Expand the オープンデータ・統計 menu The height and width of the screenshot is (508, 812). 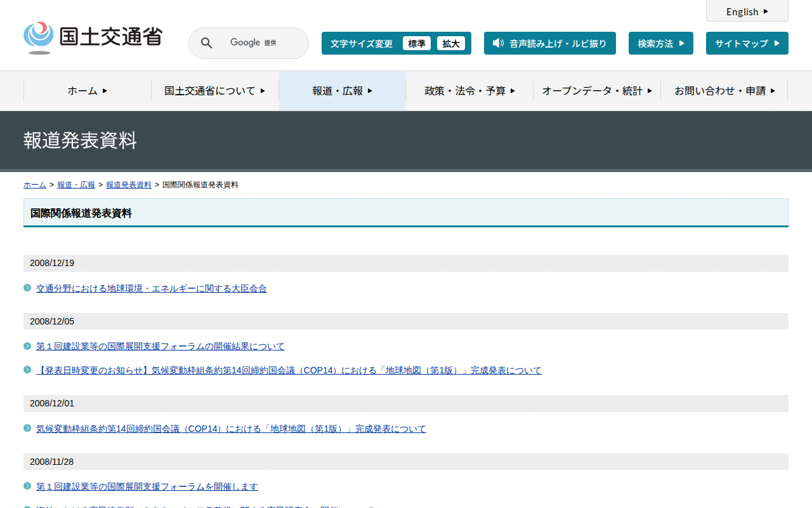point(596,91)
